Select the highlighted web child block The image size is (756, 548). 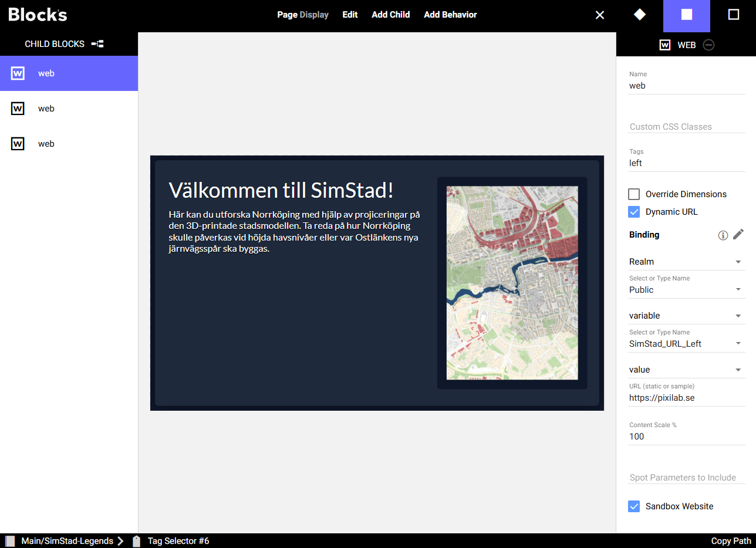tap(69, 73)
